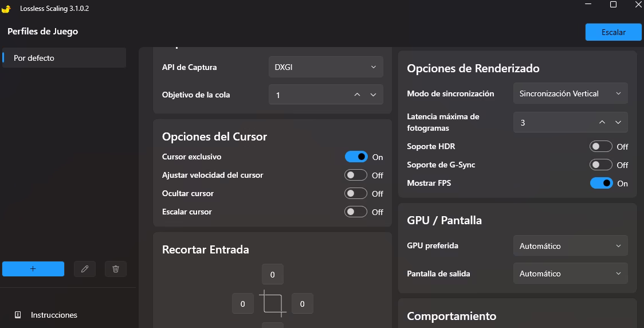The image size is (644, 328).
Task: Click the API de Captura label
Action: tap(189, 67)
